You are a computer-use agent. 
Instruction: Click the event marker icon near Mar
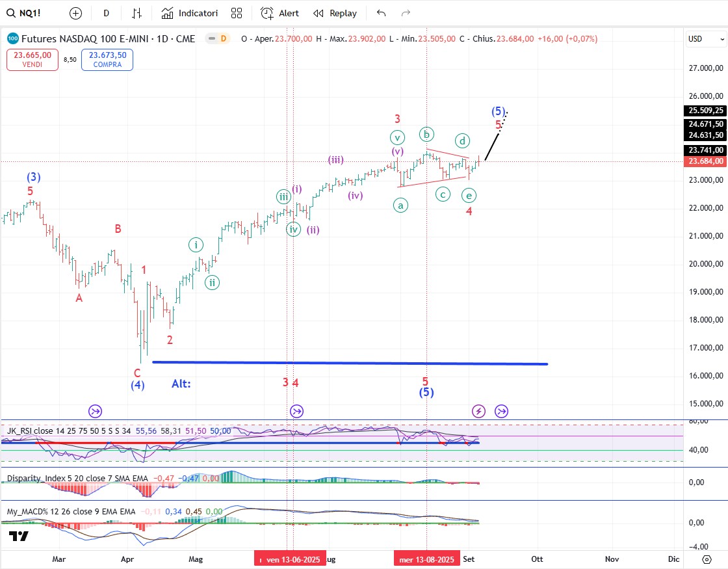pyautogui.click(x=95, y=411)
